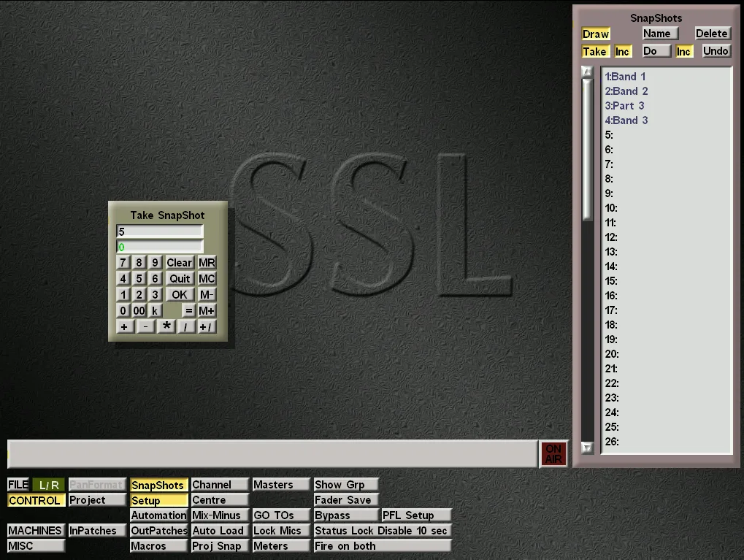Click the green value field showing 0
This screenshot has width=744, height=560.
pyautogui.click(x=160, y=247)
